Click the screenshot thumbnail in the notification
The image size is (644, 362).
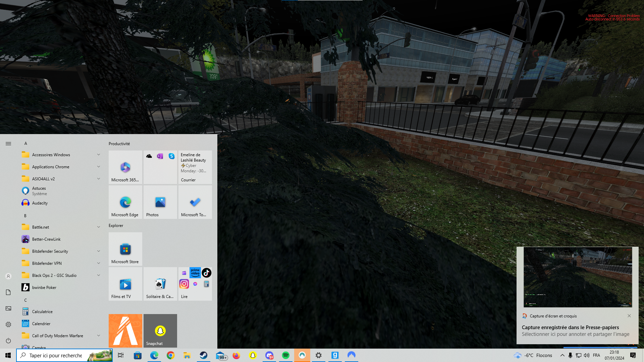point(578,277)
